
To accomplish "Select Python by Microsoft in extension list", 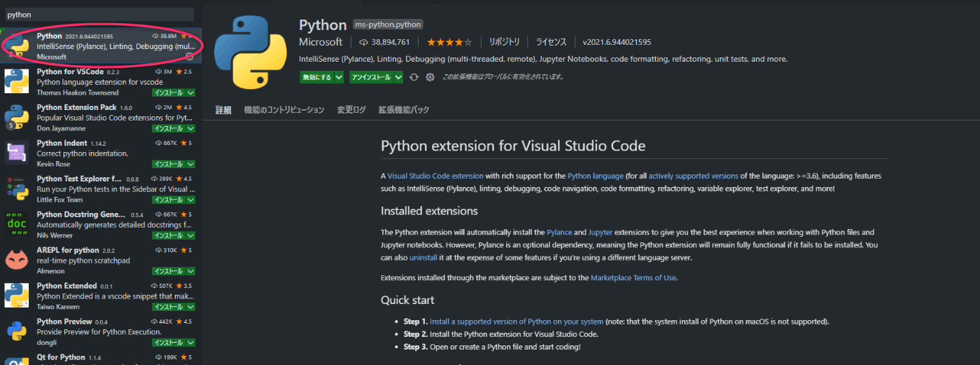I will tap(101, 46).
